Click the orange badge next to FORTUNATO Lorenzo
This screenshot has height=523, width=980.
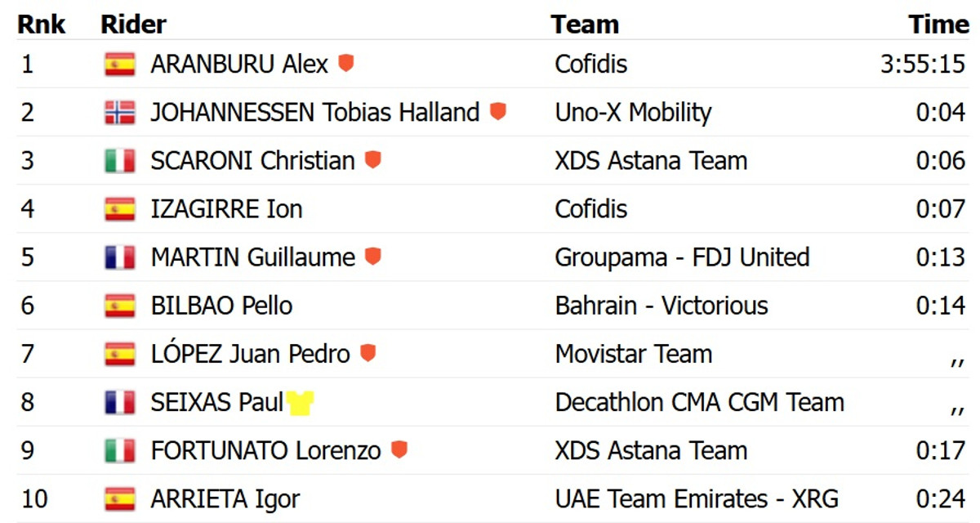click(x=399, y=449)
